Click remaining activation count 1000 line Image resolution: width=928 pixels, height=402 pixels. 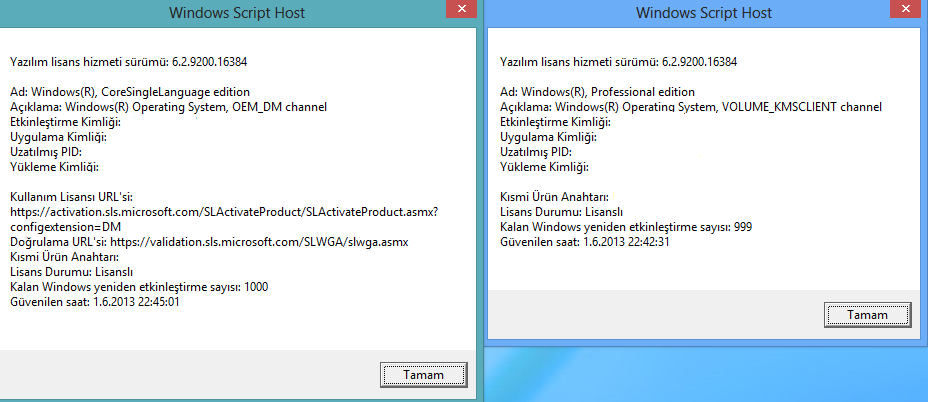(140, 287)
